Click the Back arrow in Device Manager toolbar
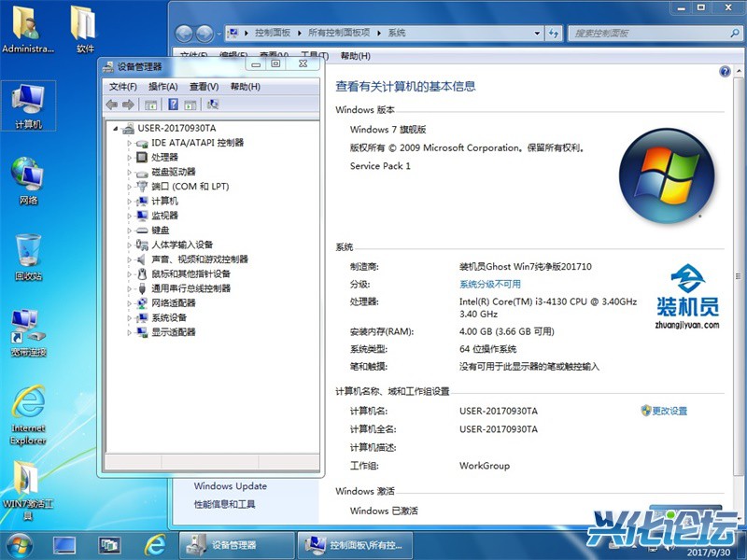 point(112,105)
